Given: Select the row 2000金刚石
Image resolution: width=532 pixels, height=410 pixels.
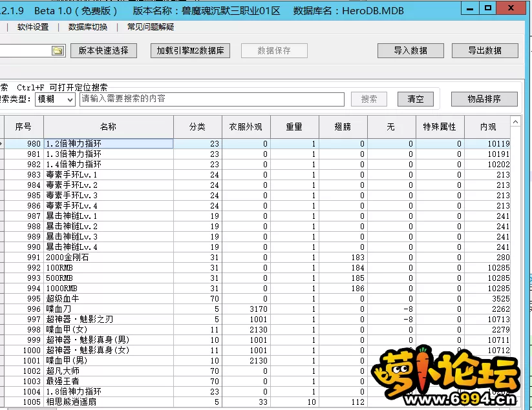Looking at the screenshot, I should (257, 257).
